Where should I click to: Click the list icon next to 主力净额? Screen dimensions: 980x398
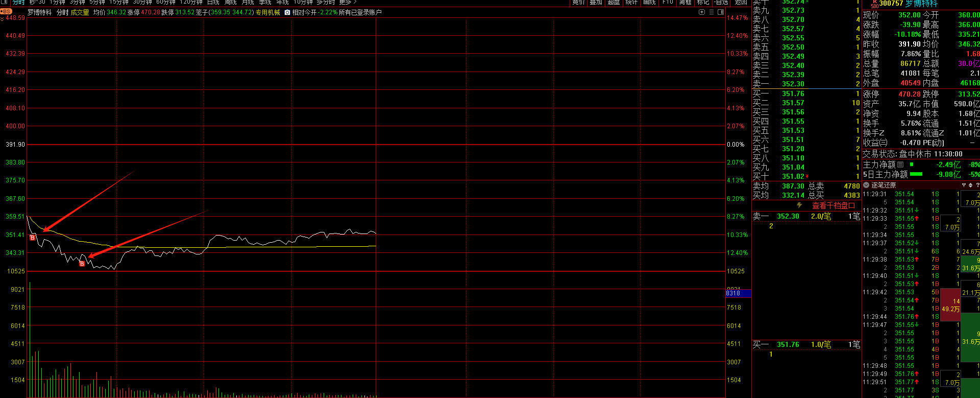900,165
